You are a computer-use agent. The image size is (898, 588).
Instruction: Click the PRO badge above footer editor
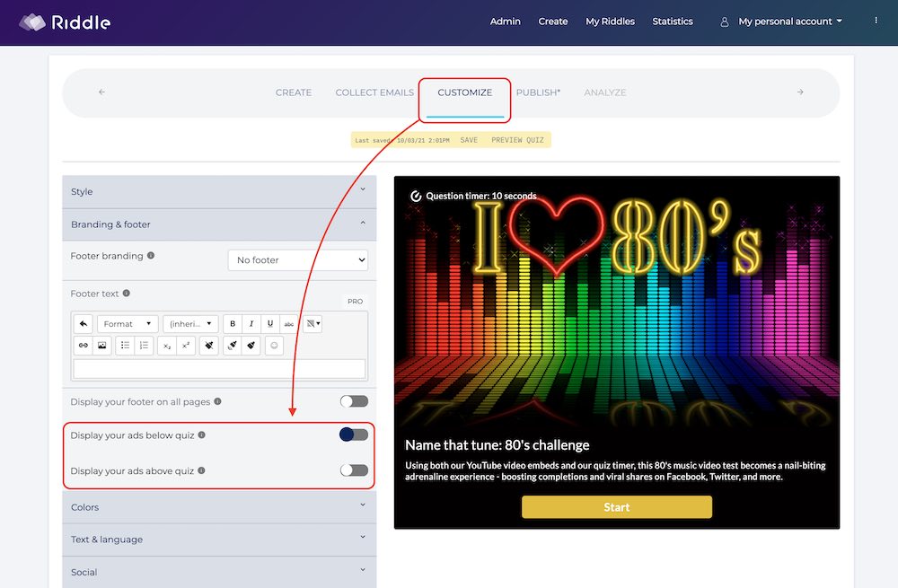[355, 301]
